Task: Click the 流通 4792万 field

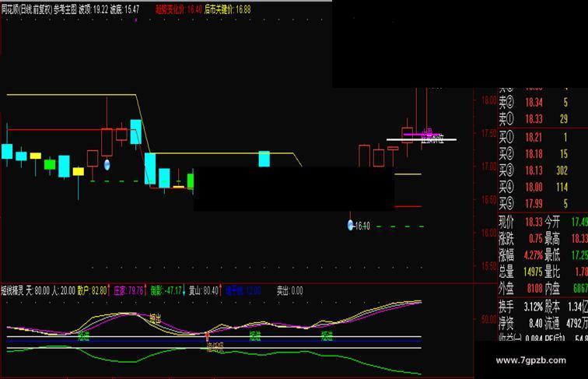Action: tap(566, 323)
